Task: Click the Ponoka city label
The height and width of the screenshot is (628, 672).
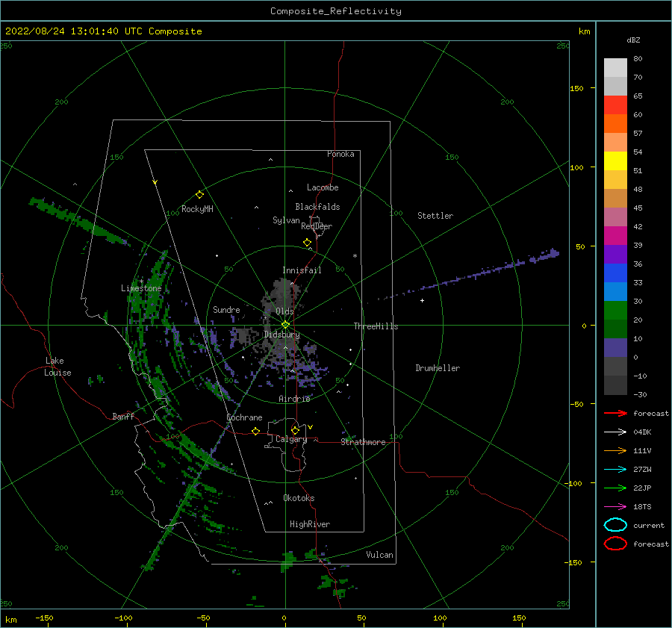Action: pyautogui.click(x=340, y=154)
